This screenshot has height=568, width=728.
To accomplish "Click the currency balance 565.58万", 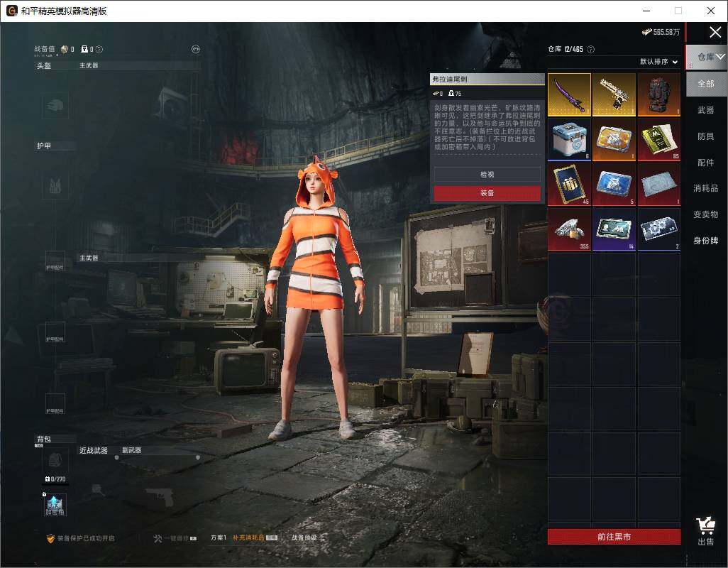I will [661, 32].
